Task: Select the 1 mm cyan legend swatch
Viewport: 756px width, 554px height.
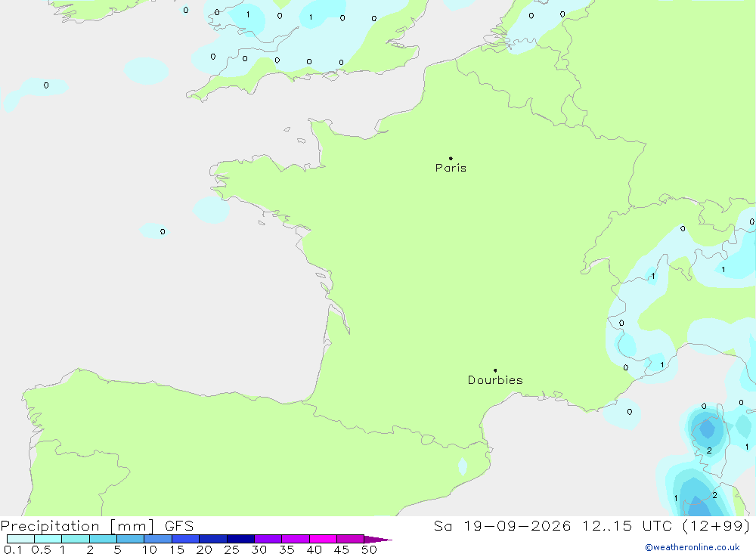Action: [x=75, y=539]
